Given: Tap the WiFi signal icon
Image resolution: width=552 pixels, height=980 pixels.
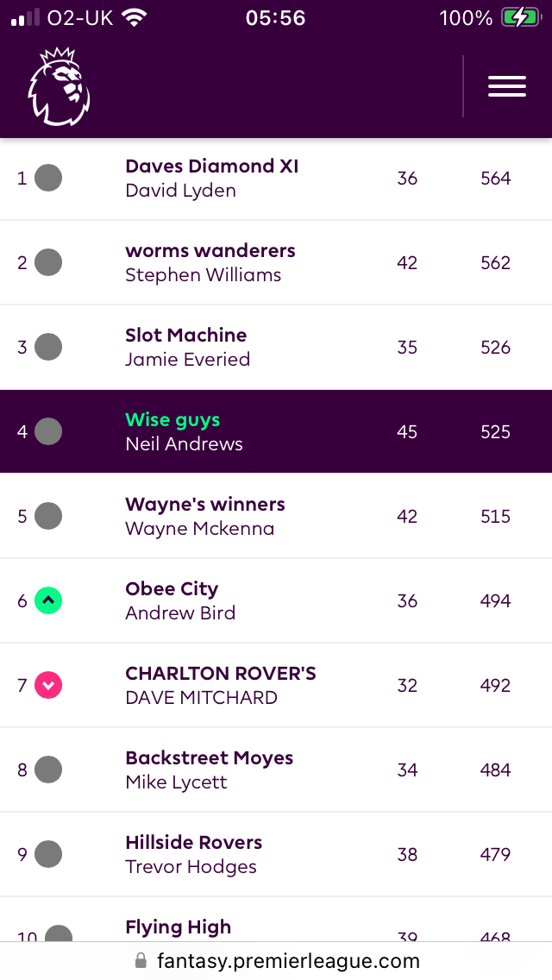Looking at the screenshot, I should pos(133,18).
